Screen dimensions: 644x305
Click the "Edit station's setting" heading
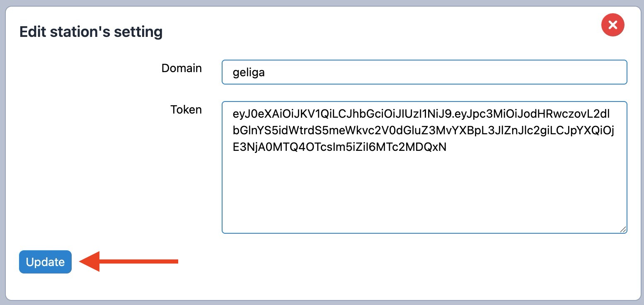coord(91,32)
